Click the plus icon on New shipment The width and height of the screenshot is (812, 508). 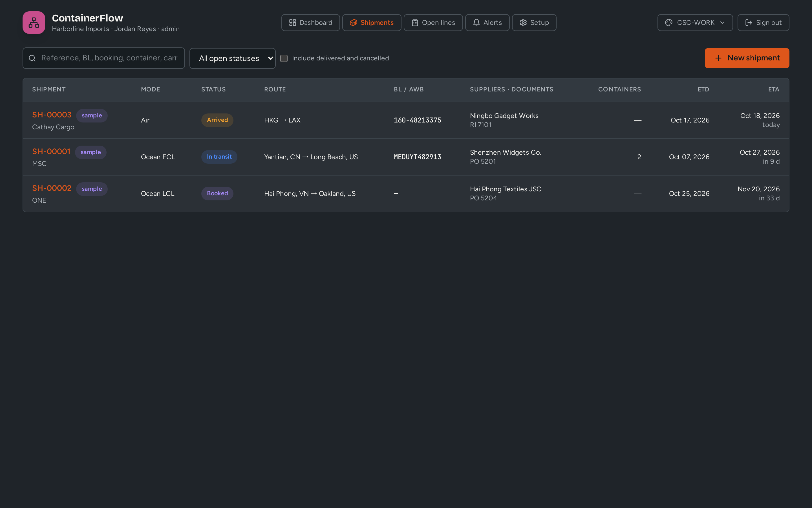tap(718, 58)
